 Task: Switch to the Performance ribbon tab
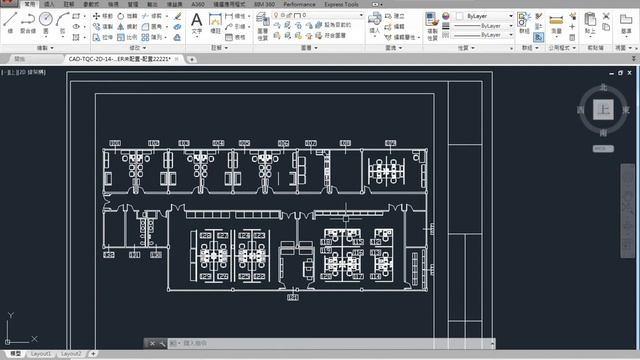point(299,4)
